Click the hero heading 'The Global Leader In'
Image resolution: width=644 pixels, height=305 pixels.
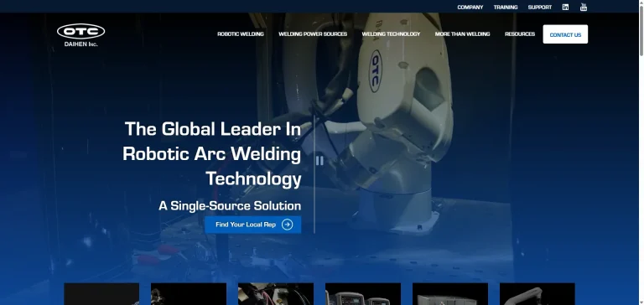(213, 129)
